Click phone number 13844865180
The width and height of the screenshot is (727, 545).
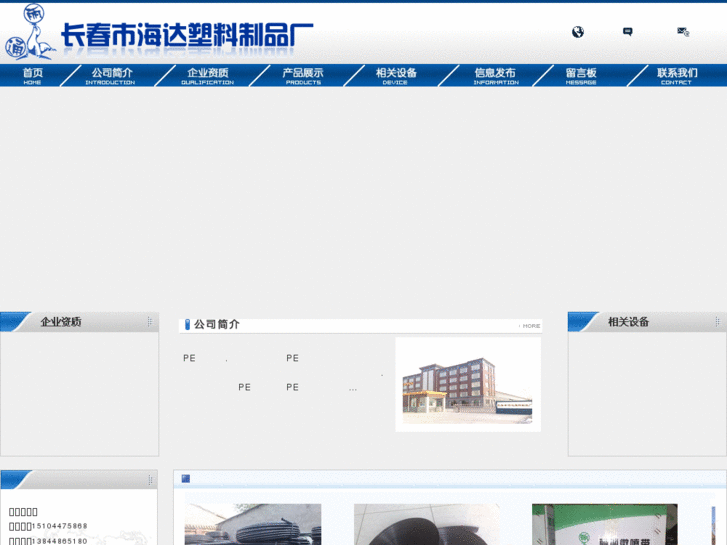coord(59,541)
